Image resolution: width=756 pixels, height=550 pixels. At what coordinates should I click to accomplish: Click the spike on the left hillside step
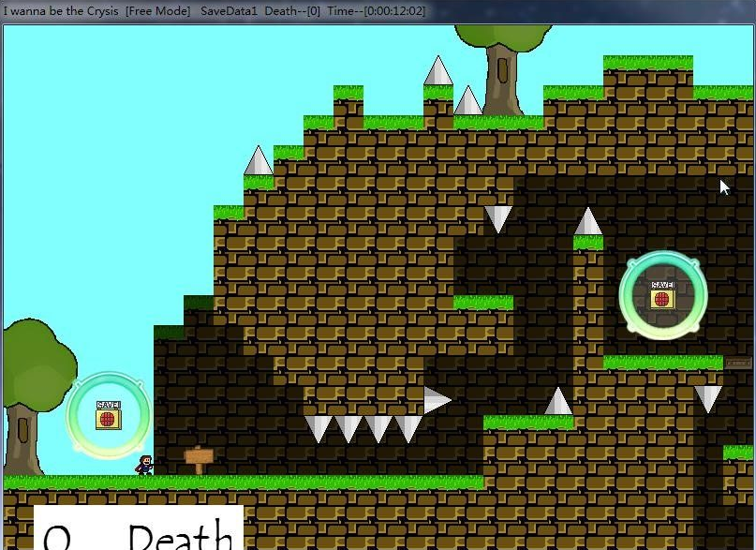click(259, 160)
